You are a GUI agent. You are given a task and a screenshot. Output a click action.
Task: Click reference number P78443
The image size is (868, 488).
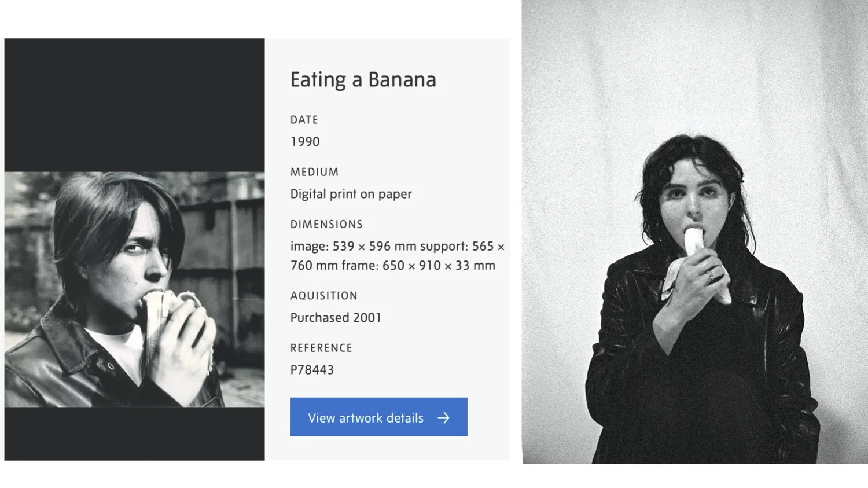coord(312,370)
